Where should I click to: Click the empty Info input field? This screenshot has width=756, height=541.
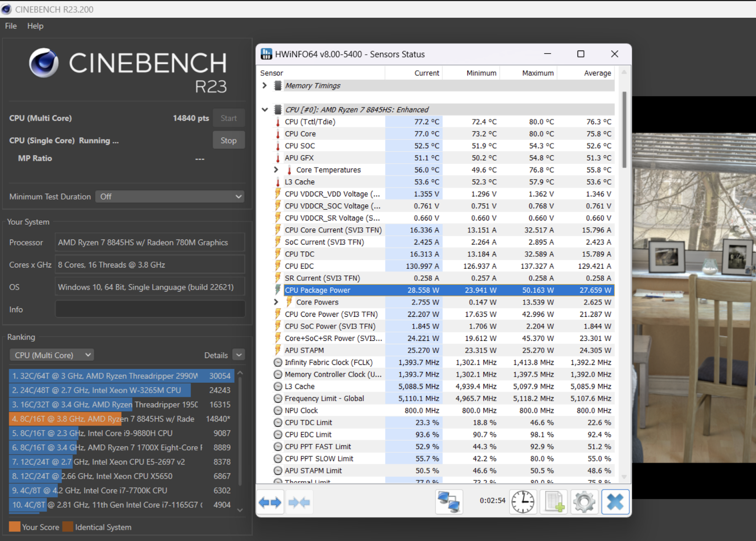coord(150,309)
